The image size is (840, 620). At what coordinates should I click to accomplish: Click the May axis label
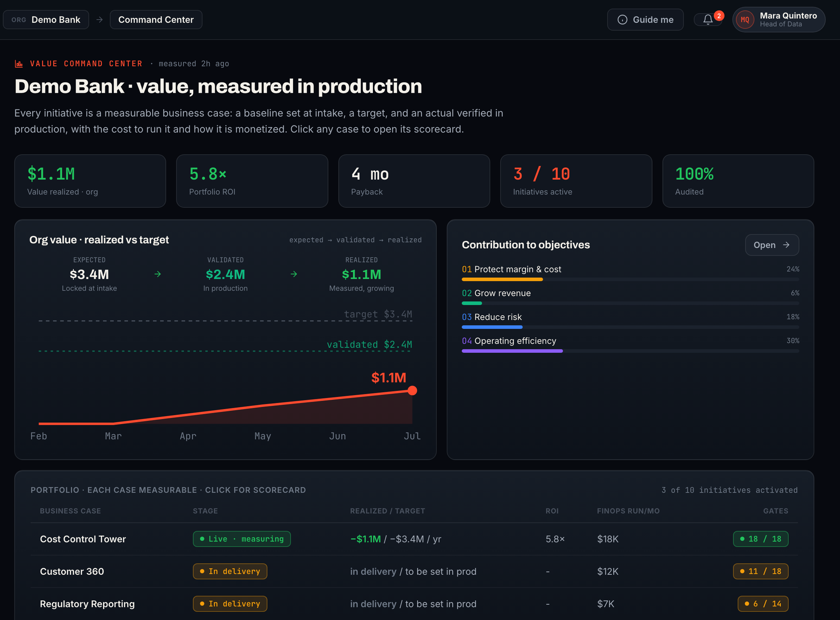(x=263, y=436)
